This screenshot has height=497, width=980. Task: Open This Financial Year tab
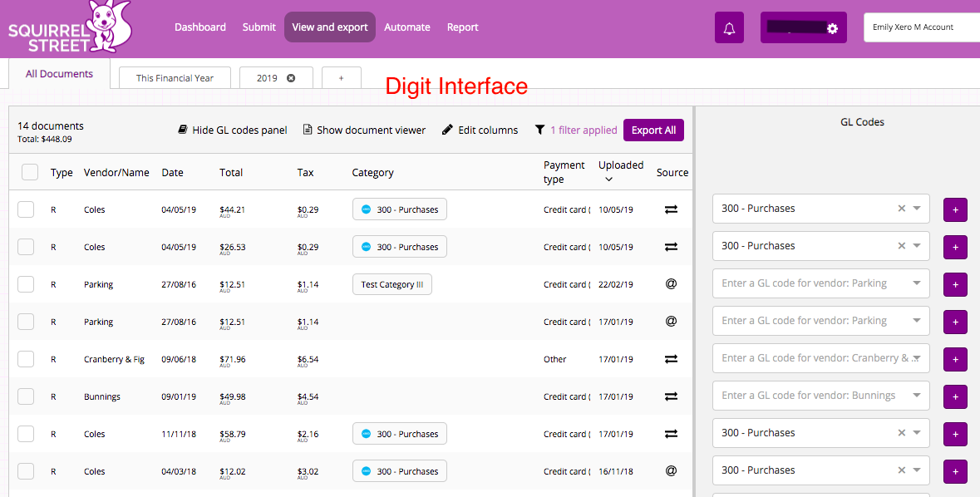click(175, 78)
